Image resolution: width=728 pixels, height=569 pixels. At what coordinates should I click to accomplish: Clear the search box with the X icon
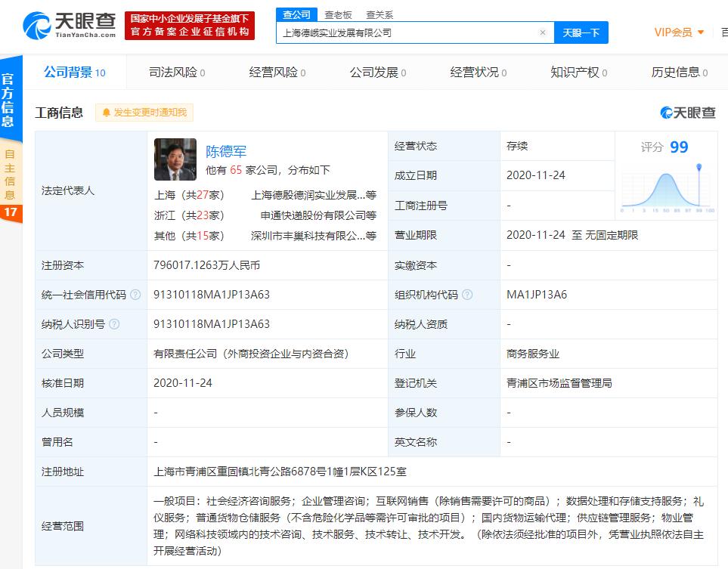(542, 32)
